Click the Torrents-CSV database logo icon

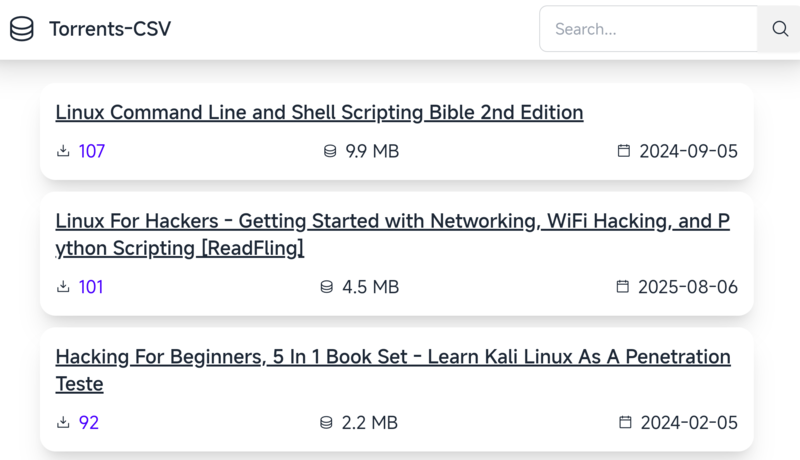click(22, 29)
